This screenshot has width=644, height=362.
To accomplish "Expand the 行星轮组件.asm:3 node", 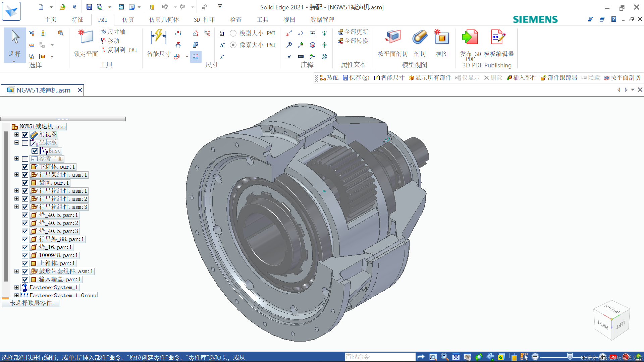I will pyautogui.click(x=16, y=207).
